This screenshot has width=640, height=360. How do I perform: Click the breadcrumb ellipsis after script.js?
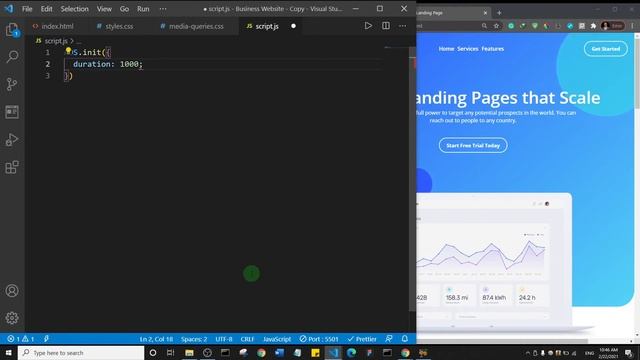79,41
